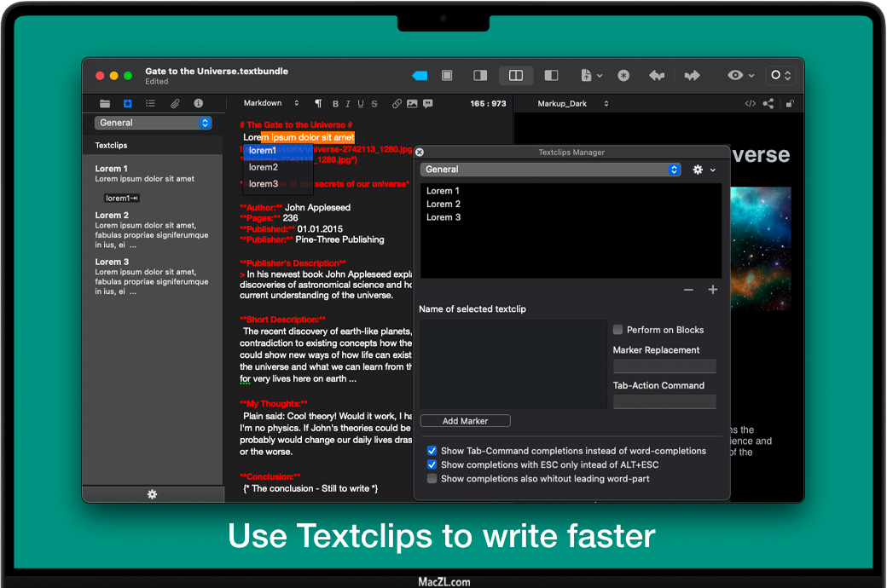Click the HTML source code icon

point(750,104)
